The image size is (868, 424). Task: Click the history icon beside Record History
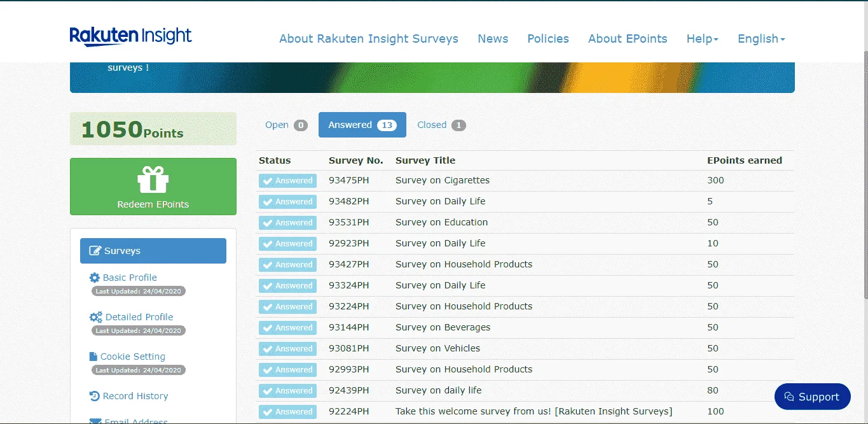coord(95,396)
